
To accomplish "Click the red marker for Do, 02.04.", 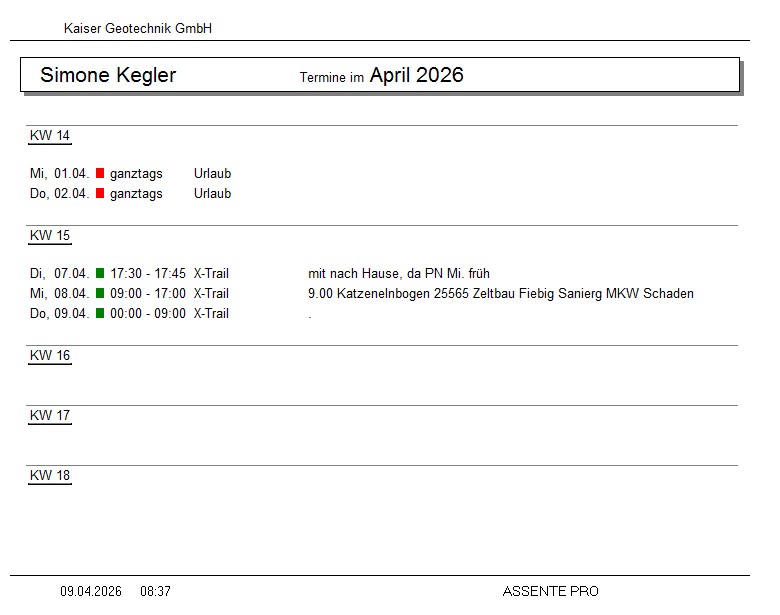I will pos(100,194).
